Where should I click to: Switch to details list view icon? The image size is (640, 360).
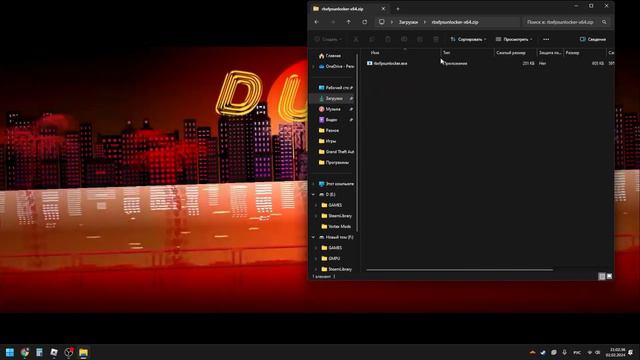[602, 276]
